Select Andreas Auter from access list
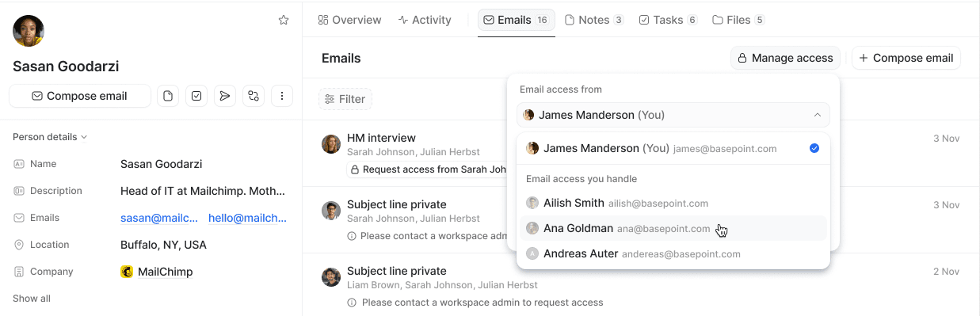This screenshot has height=316, width=980. point(673,254)
